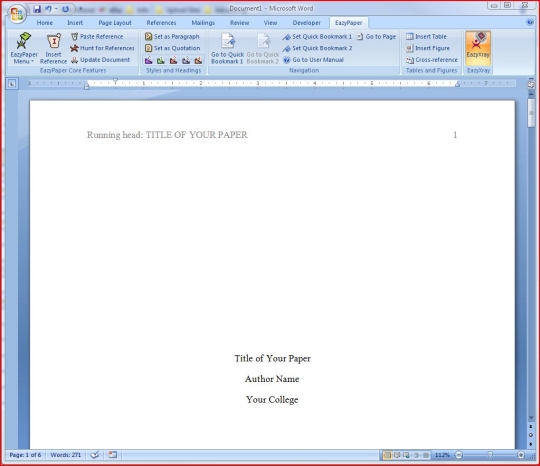Click Go to Page
This screenshot has width=540, height=466.
pos(376,37)
